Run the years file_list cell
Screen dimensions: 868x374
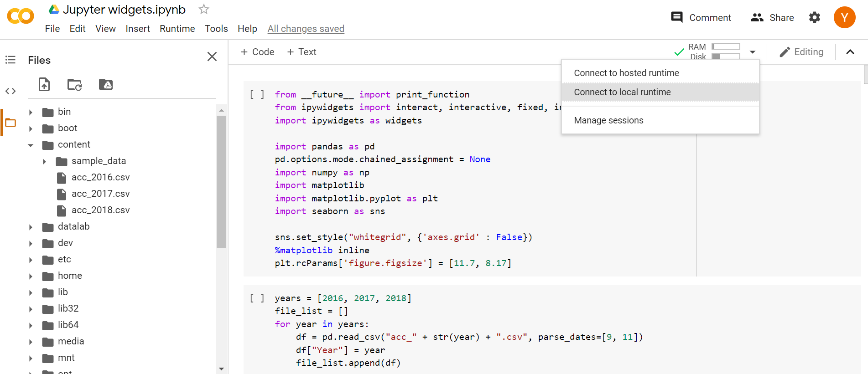(x=257, y=298)
